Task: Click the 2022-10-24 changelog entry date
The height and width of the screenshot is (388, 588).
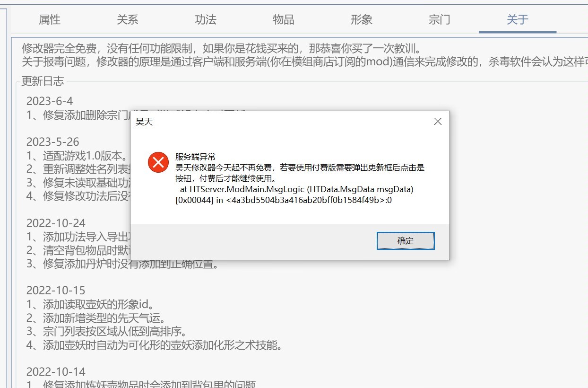Action: (56, 223)
